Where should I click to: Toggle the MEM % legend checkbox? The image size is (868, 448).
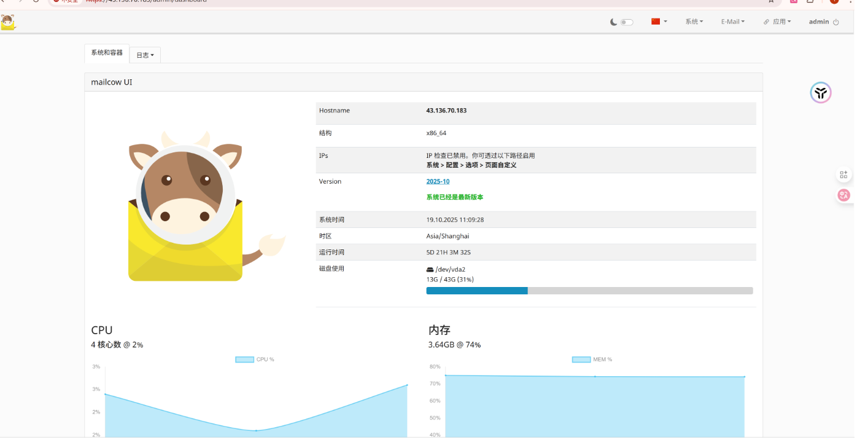click(x=580, y=359)
